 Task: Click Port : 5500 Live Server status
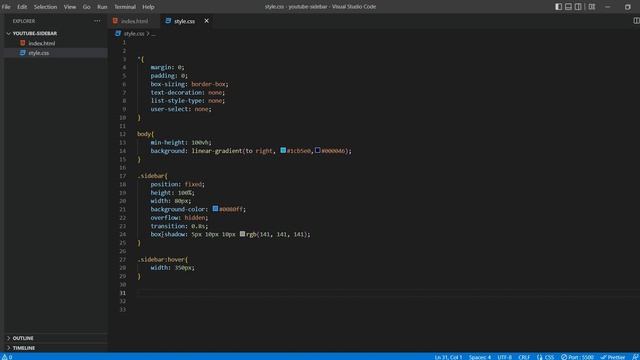click(x=577, y=357)
